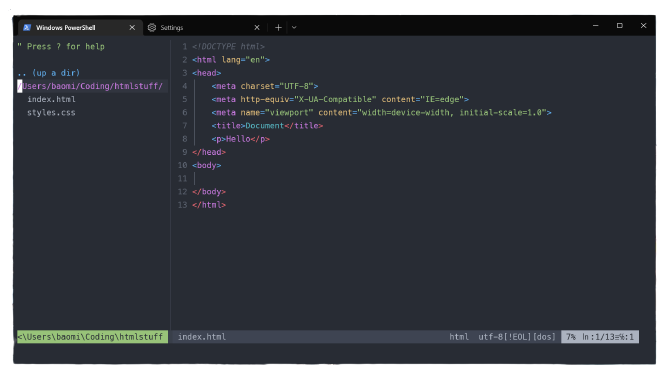Switch to the Settings tab
The image size is (666, 375).
[204, 27]
